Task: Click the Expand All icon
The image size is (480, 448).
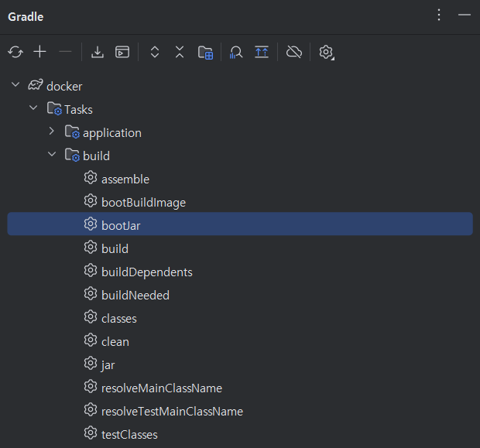Action: pyautogui.click(x=155, y=52)
